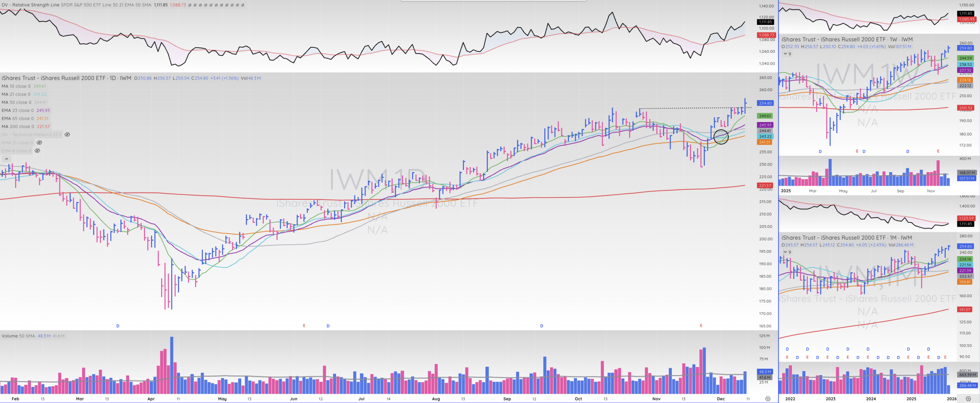980x403 pixels.
Task: Unhide the EMA 21 close indicator
Action: [x=39, y=143]
